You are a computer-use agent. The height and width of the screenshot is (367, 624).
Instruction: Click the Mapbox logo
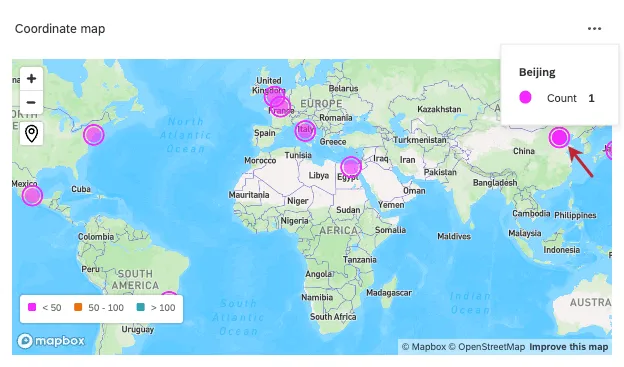[51, 341]
